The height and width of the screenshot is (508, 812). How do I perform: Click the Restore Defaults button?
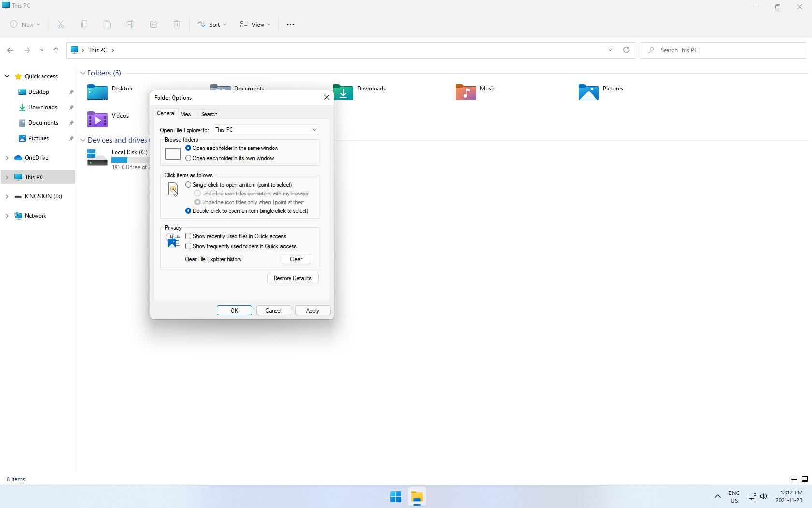click(x=292, y=278)
